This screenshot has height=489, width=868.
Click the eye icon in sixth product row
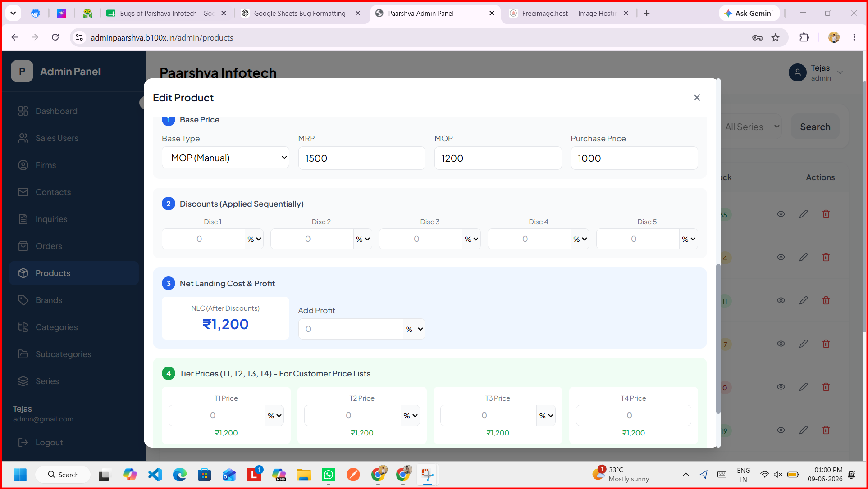[781, 430]
